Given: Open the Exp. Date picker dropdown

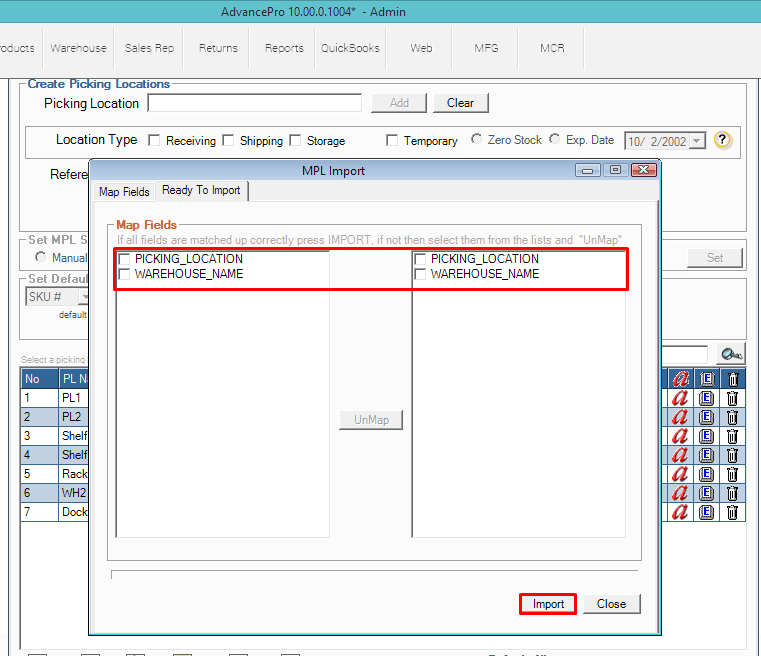Looking at the screenshot, I should [x=697, y=142].
